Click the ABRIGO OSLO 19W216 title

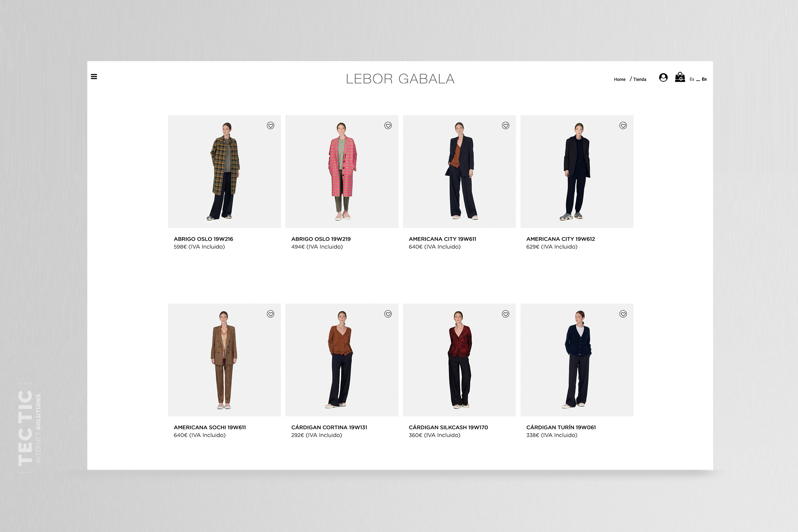pos(203,239)
